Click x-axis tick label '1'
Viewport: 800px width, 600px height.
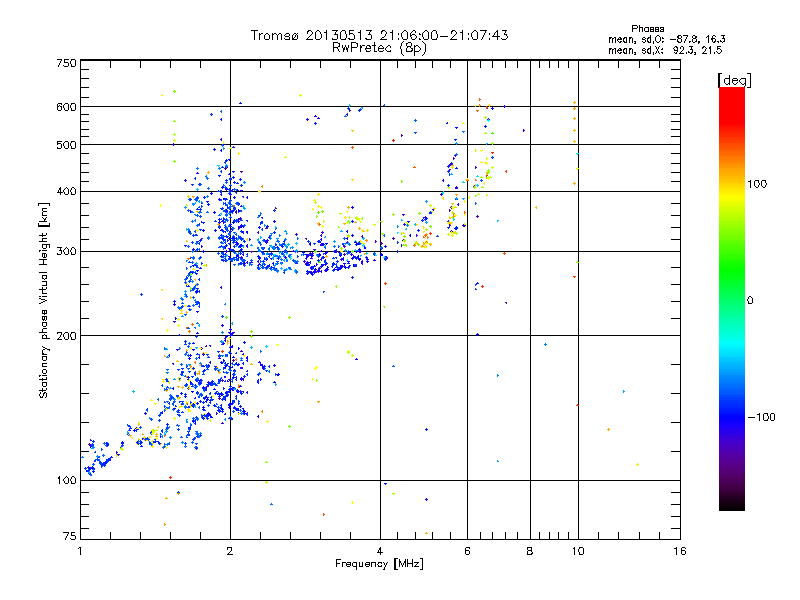81,551
